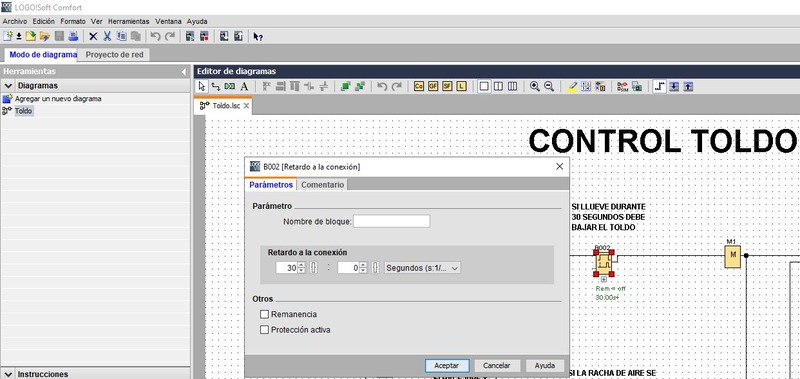Click Undo in the main toolbar
Screen dimensions: 800x379
[x=156, y=36]
